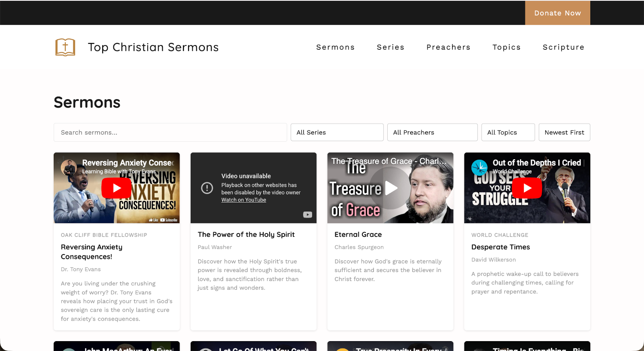Click the Watch on YouTube link
This screenshot has width=644, height=351.
243,200
